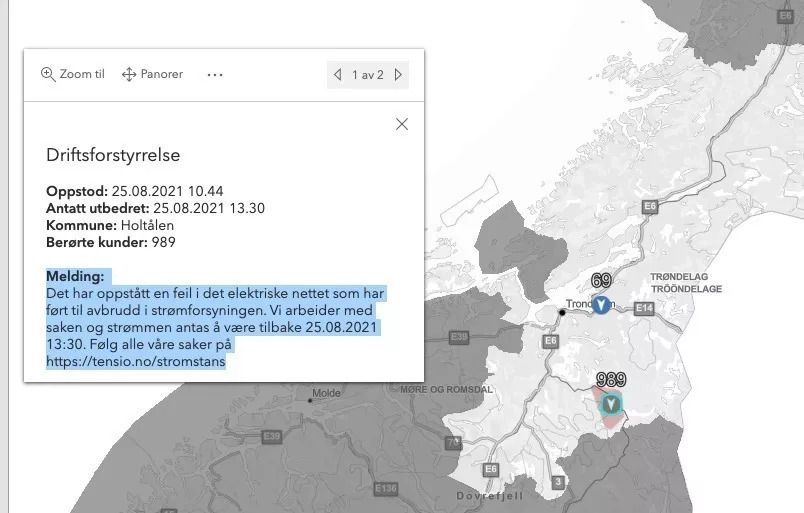Click the road 3 shield near Dovrefjell
The width and height of the screenshot is (804, 513).
point(557,483)
